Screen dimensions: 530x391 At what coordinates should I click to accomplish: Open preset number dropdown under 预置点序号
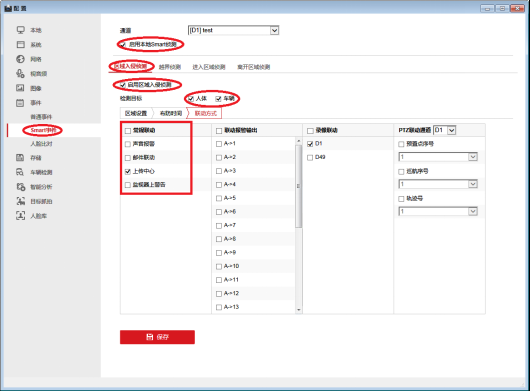pos(438,157)
